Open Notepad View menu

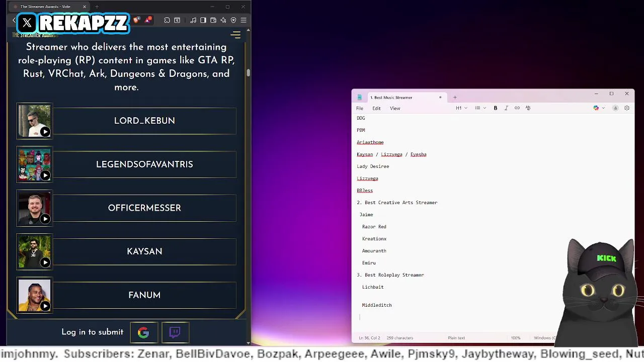tap(395, 108)
